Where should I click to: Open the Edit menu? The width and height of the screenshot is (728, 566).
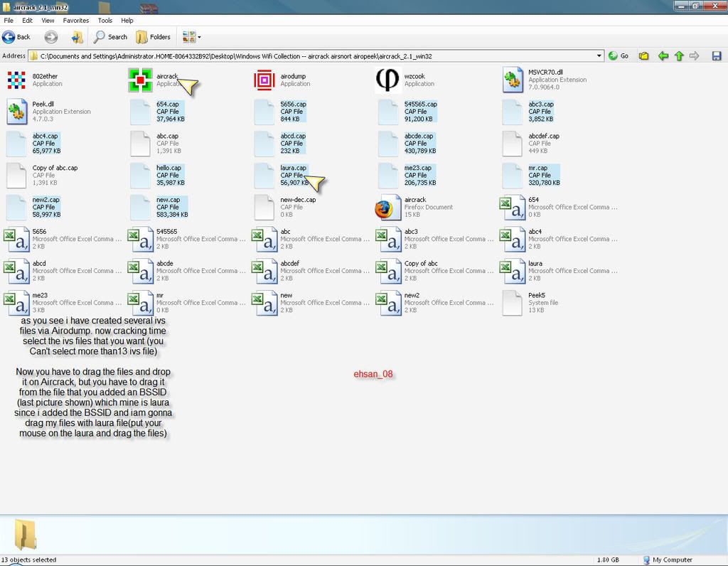[x=28, y=21]
